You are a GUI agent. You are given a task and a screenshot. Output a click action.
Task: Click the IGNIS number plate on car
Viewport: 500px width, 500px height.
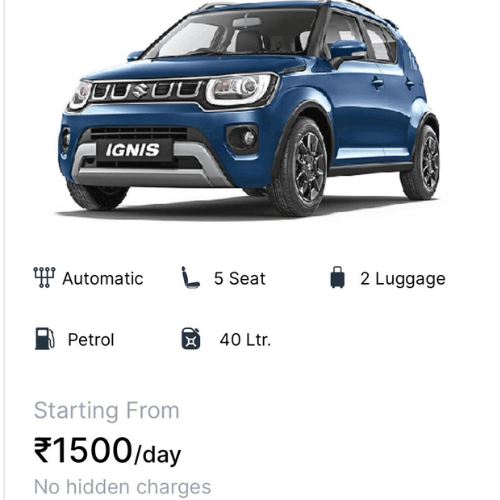pyautogui.click(x=133, y=150)
